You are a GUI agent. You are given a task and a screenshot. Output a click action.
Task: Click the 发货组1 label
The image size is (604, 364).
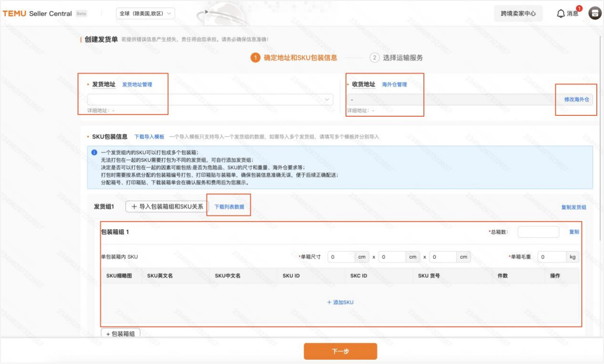click(x=104, y=207)
